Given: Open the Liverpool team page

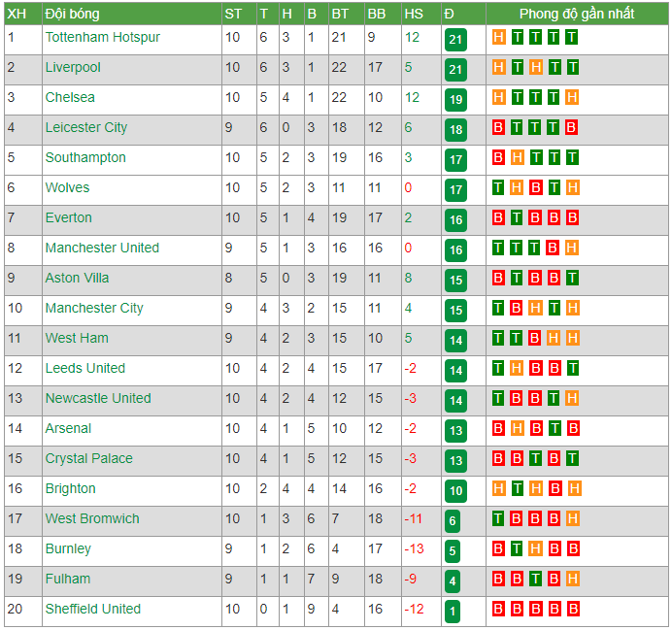Looking at the screenshot, I should [x=73, y=67].
